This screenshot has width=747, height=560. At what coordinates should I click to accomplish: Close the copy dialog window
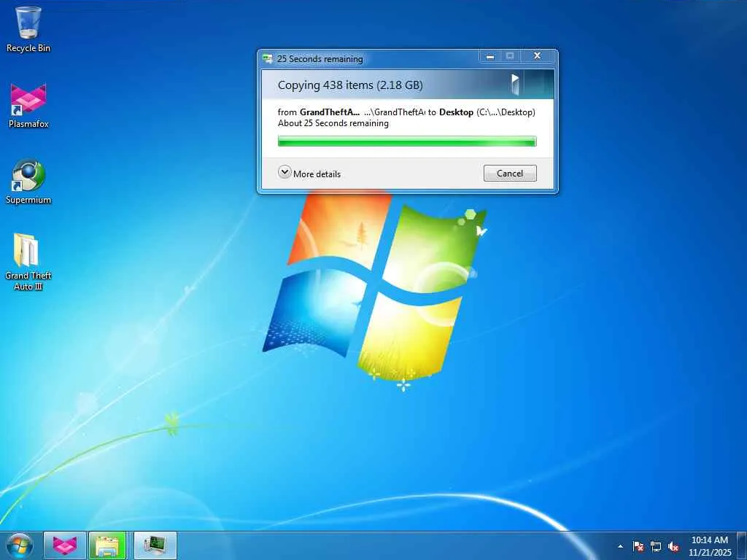(x=538, y=55)
